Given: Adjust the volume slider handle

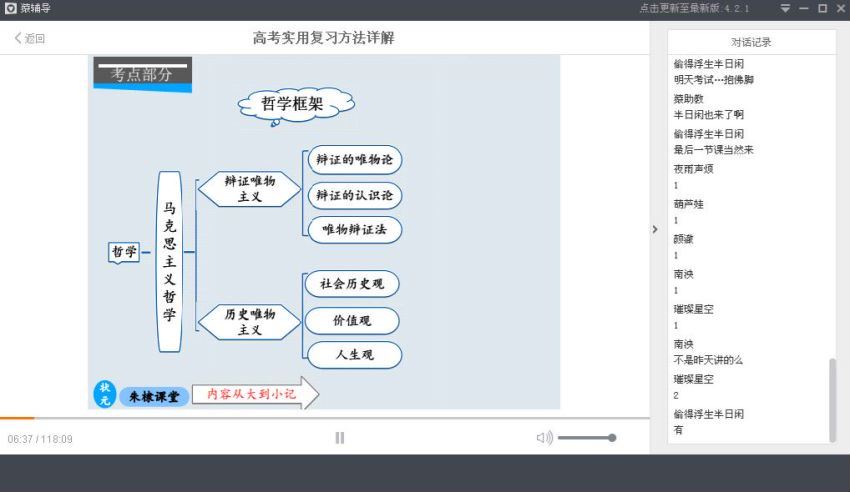Looking at the screenshot, I should [612, 438].
